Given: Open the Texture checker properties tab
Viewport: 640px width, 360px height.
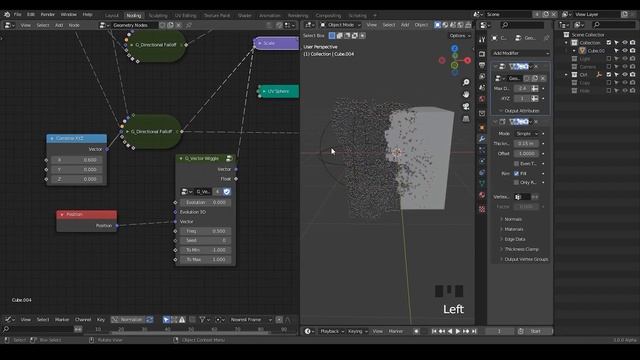Looking at the screenshot, I should [x=482, y=209].
